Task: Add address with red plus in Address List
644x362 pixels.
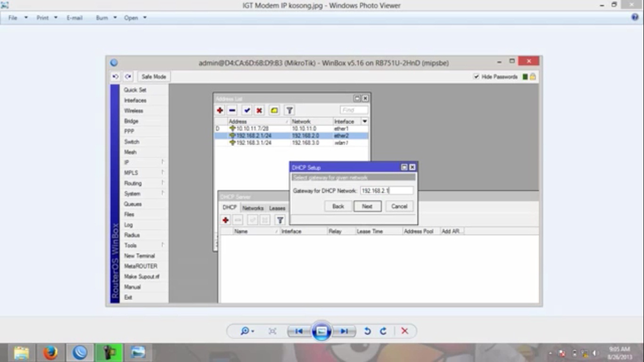Action: pyautogui.click(x=220, y=110)
